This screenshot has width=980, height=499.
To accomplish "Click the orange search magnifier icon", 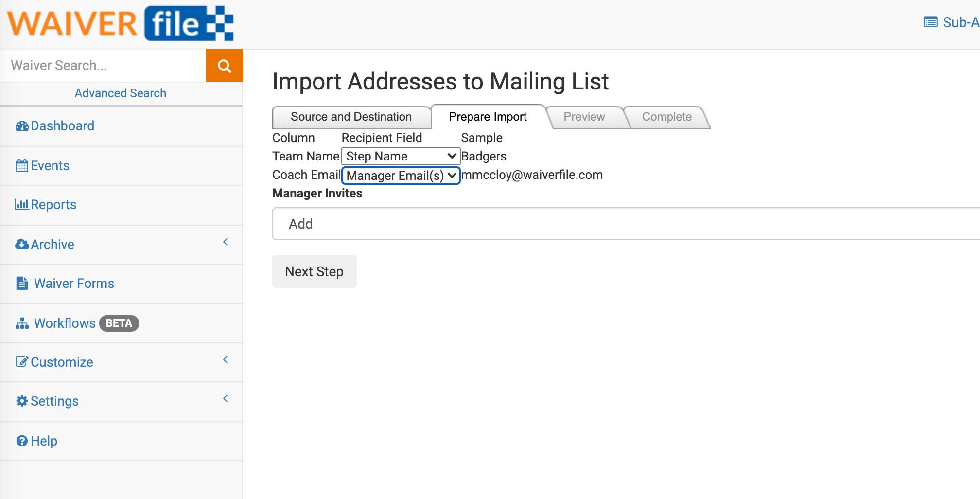I will click(224, 65).
